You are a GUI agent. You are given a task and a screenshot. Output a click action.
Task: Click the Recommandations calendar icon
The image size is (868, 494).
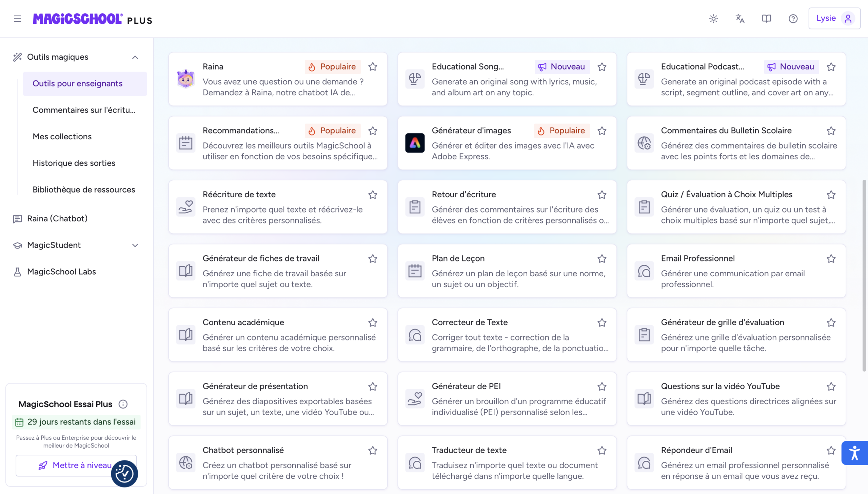tap(185, 143)
